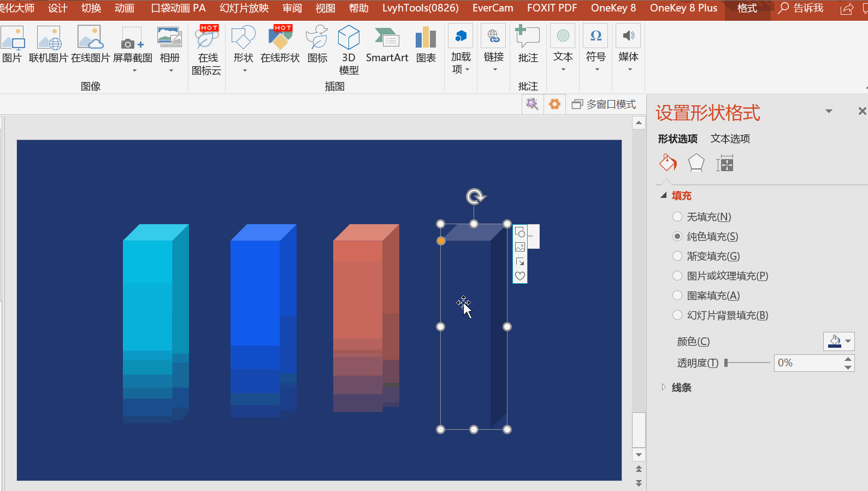This screenshot has height=491, width=868.
Task: Collapse the Fill (填充) section
Action: [681, 196]
